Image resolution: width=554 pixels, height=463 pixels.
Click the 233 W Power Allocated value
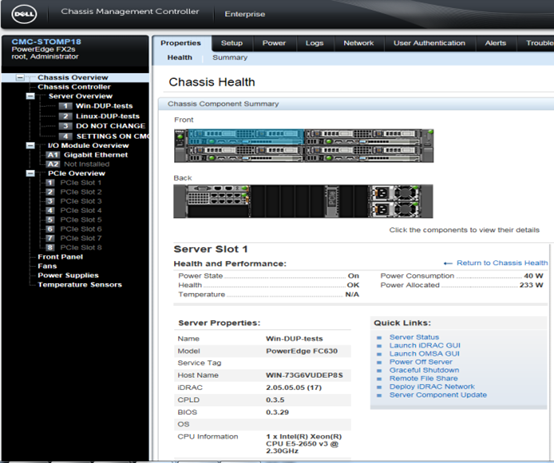pos(531,285)
